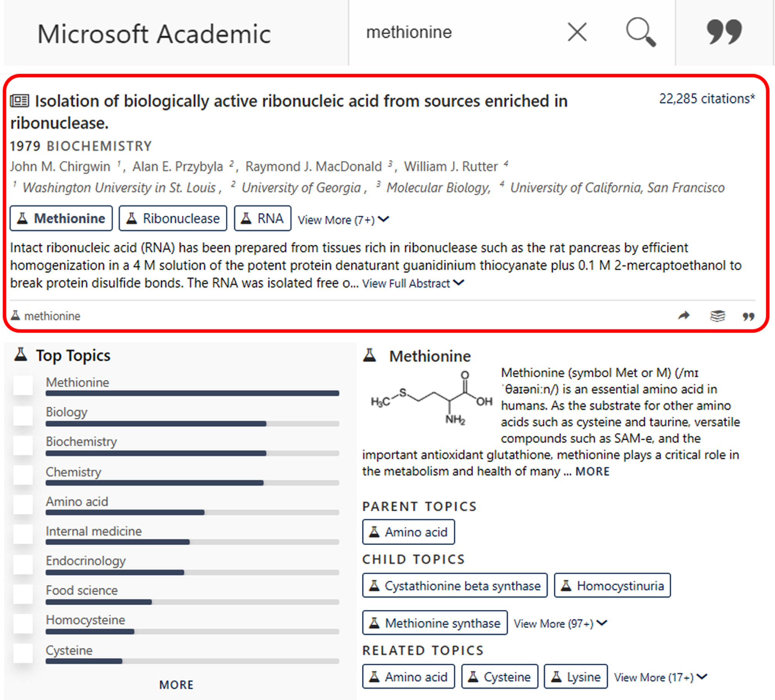
Task: Select the RNA topic tag
Action: pyautogui.click(x=262, y=219)
